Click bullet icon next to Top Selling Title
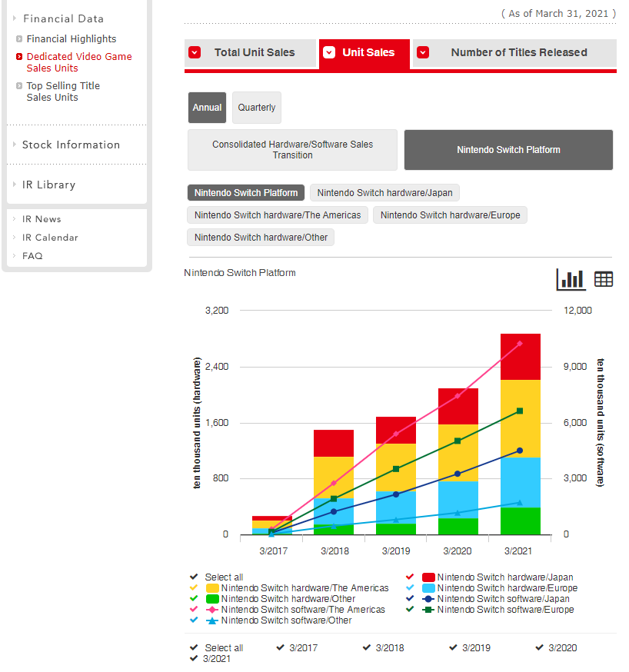Screen dimensions: 629x672 coord(19,85)
